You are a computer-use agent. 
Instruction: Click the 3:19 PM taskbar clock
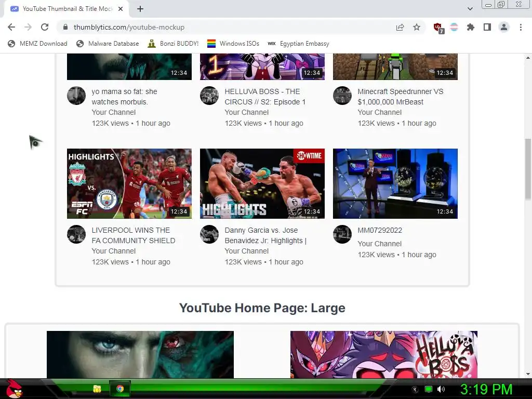click(x=486, y=389)
